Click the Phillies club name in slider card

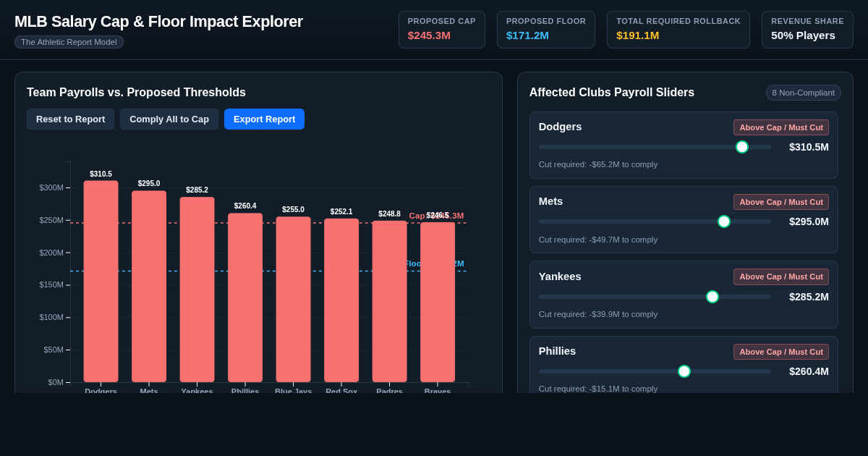[x=558, y=351]
